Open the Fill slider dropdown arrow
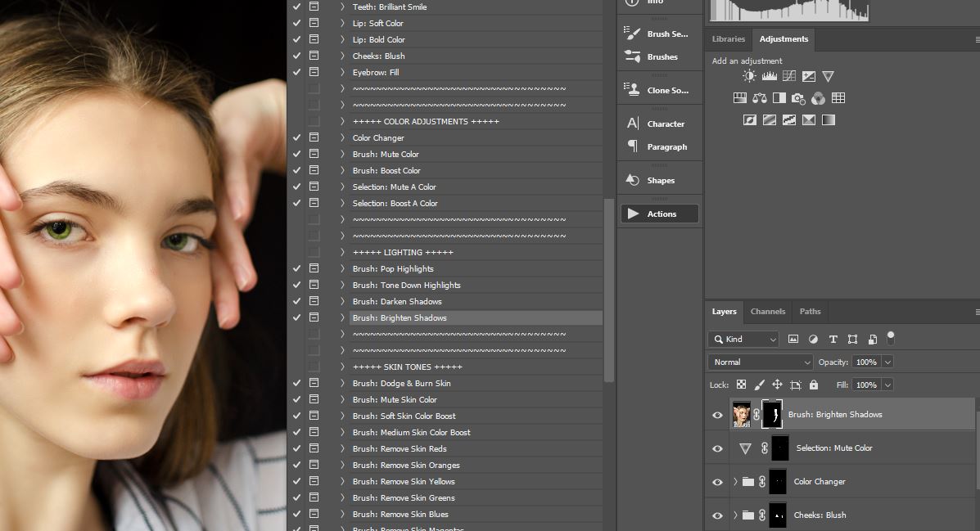 pyautogui.click(x=887, y=385)
